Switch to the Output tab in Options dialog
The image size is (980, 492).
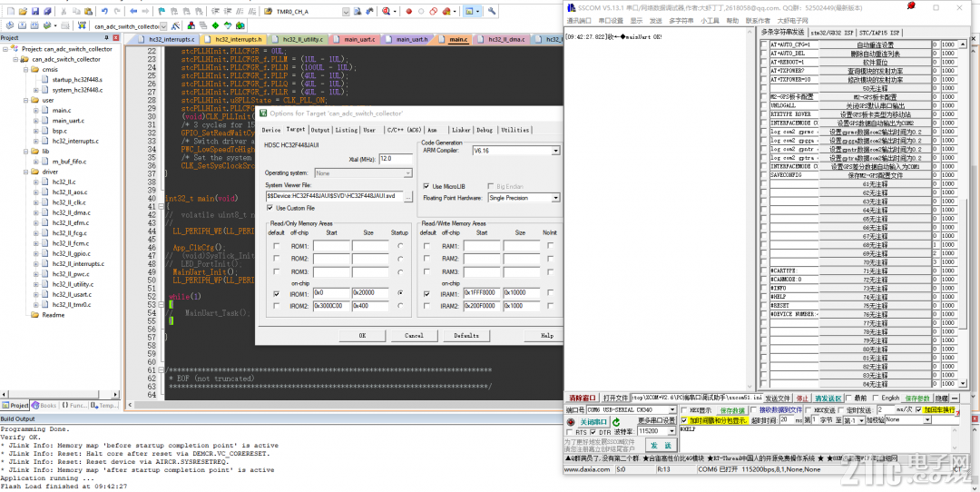click(320, 130)
